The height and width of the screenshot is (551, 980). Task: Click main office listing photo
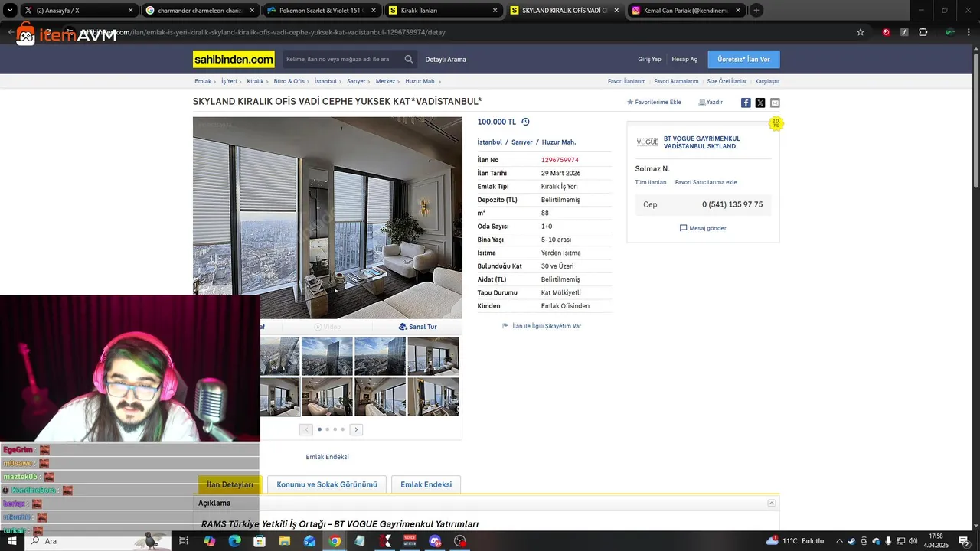[328, 217]
